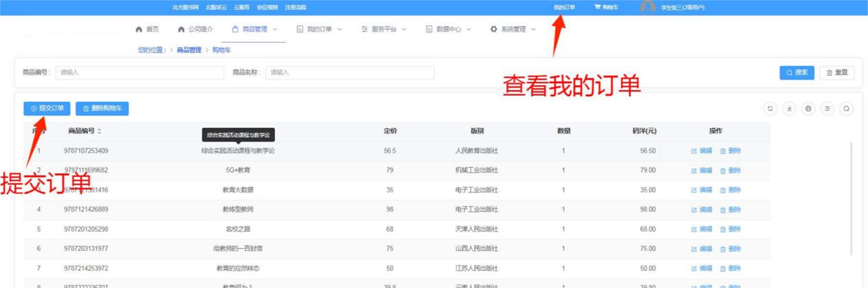Click publisher 天津人民出版社
The height and width of the screenshot is (288, 868).
[x=476, y=229]
